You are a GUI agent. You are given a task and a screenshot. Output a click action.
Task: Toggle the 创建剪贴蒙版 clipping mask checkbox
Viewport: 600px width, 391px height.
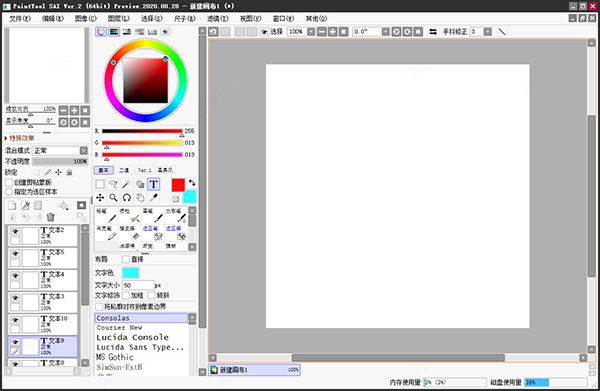(9, 182)
